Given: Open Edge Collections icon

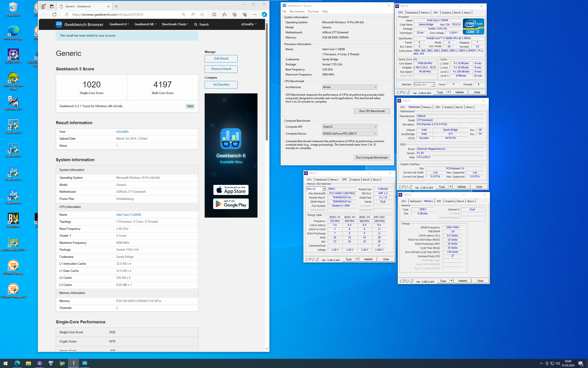Looking at the screenshot, I should [x=235, y=14].
